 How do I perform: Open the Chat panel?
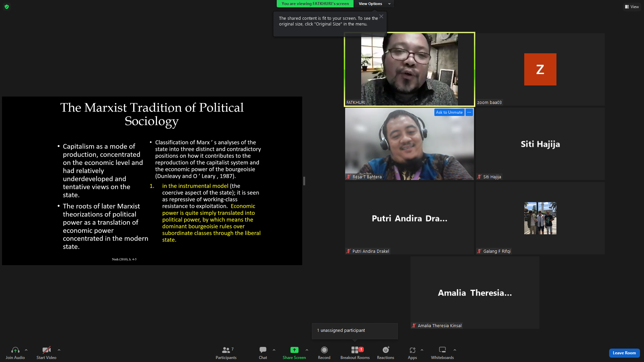[x=263, y=353]
